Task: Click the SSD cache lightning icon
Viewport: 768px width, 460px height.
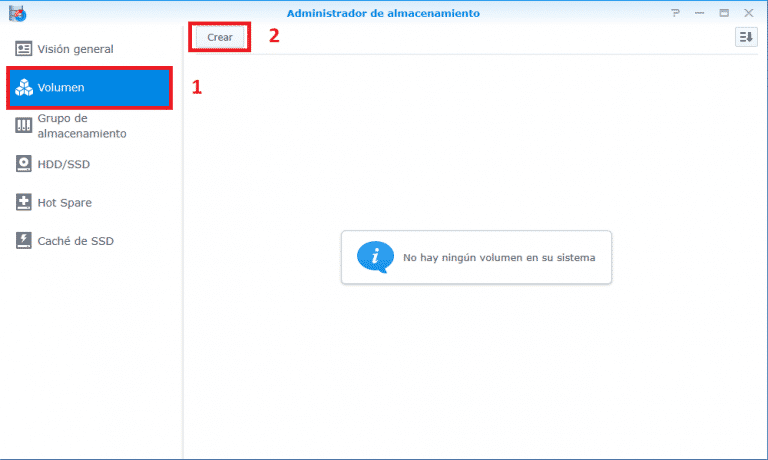Action: pos(24,240)
